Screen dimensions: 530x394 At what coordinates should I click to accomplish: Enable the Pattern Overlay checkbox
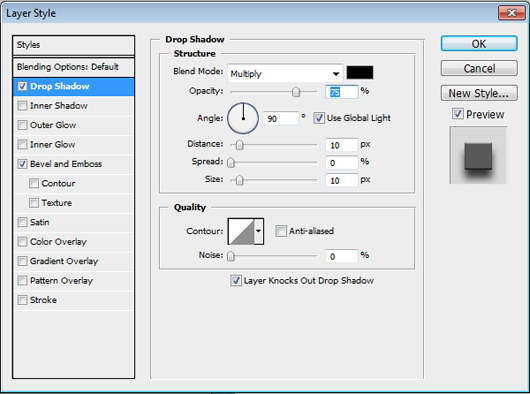click(x=22, y=280)
